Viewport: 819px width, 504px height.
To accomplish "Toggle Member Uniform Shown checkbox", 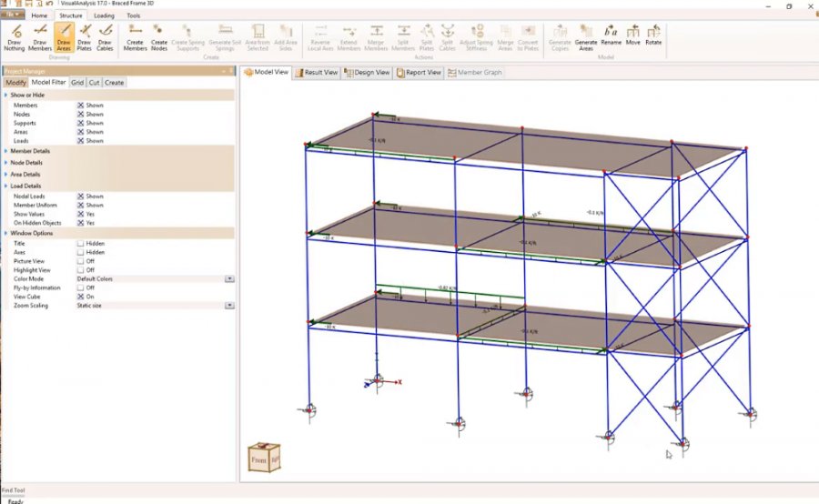I will tap(80, 206).
